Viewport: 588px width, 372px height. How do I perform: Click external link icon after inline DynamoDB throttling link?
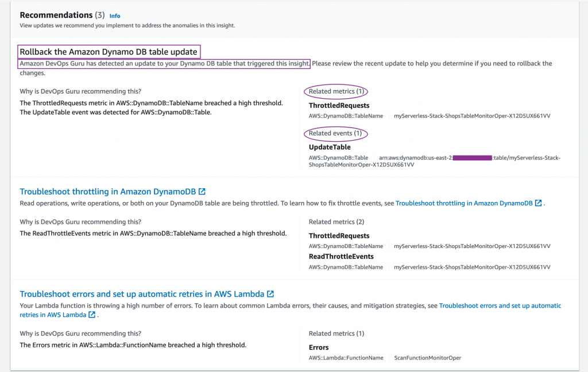point(539,203)
